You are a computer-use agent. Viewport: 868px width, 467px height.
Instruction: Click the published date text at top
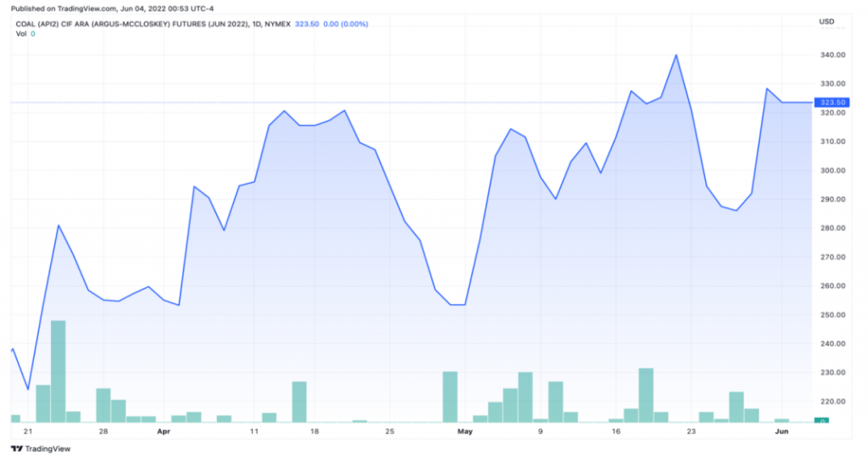(x=112, y=8)
